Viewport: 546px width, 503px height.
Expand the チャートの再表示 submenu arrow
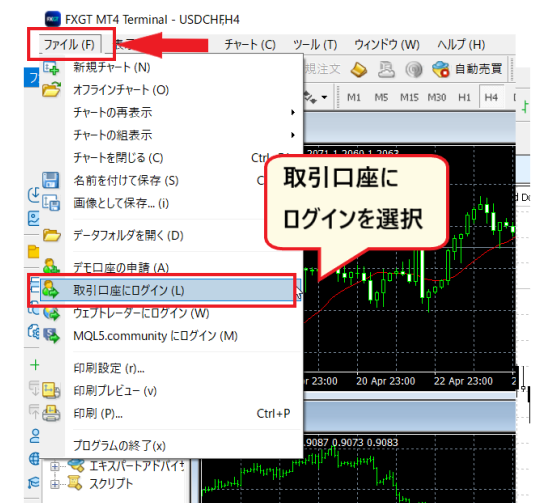[293, 112]
